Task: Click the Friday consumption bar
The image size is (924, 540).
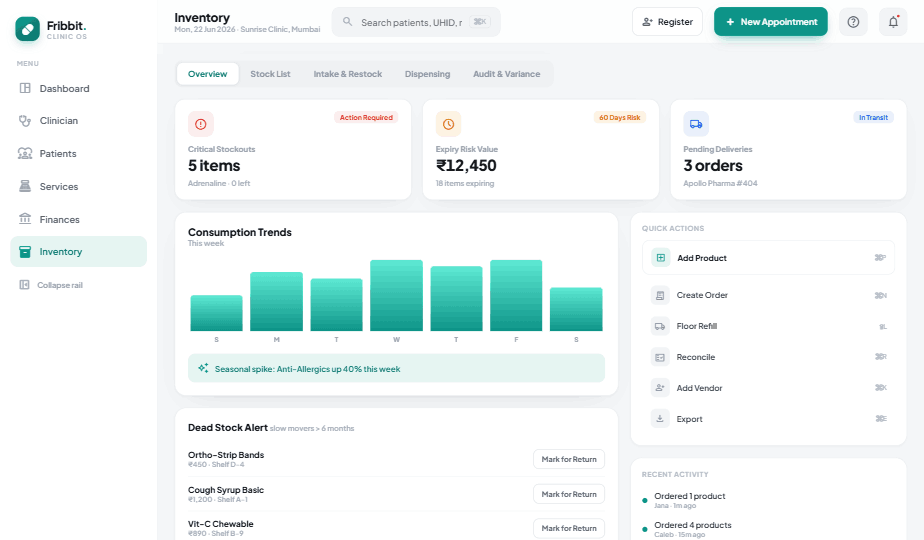Action: 516,295
